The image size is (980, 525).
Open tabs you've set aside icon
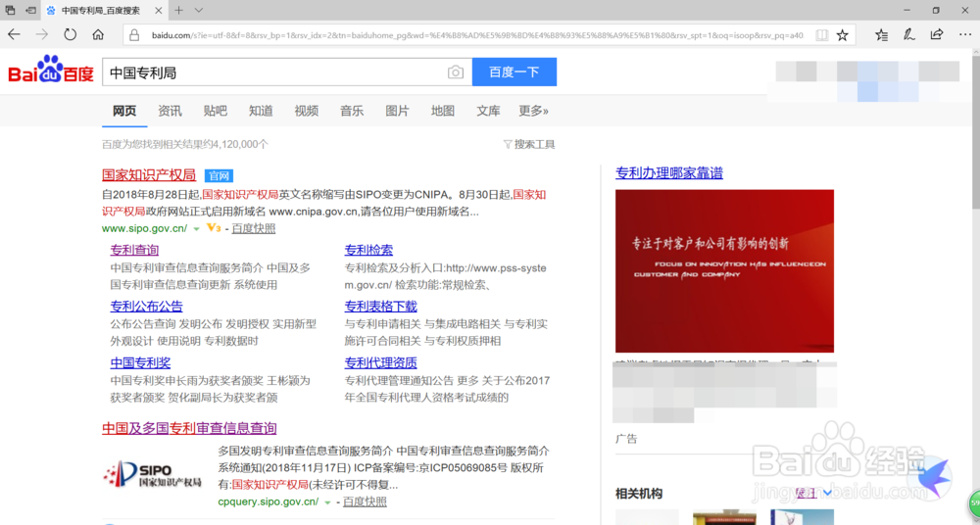(x=10, y=10)
